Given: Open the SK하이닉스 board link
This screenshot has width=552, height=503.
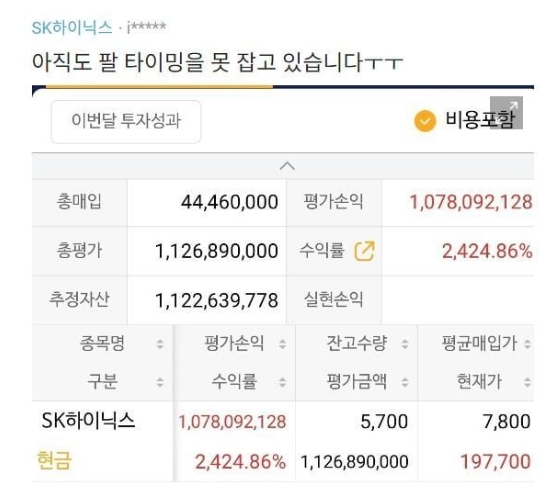Looking at the screenshot, I should click(x=72, y=27).
